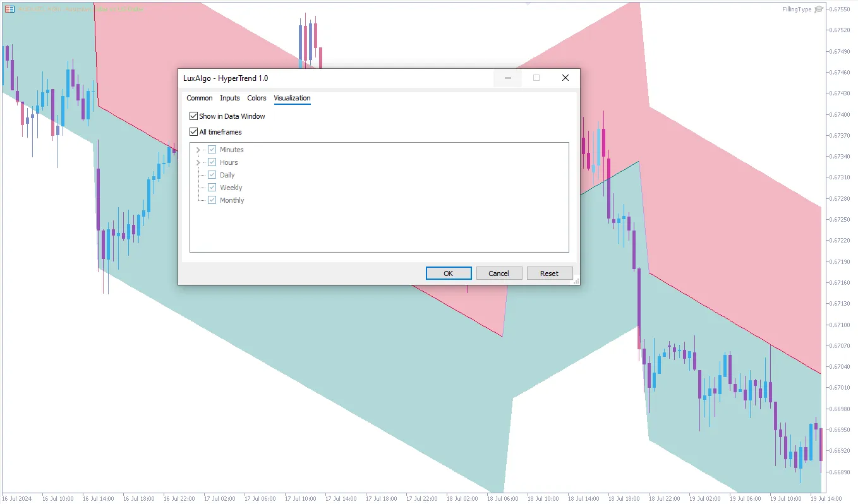Viewport: 858px width, 504px height.
Task: Open the Colors tab
Action: pyautogui.click(x=257, y=98)
